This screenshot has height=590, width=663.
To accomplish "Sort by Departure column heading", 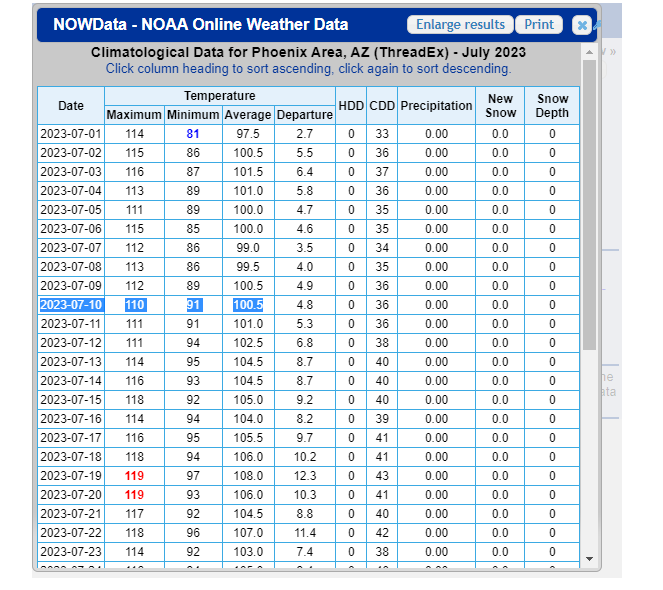I will (x=305, y=115).
